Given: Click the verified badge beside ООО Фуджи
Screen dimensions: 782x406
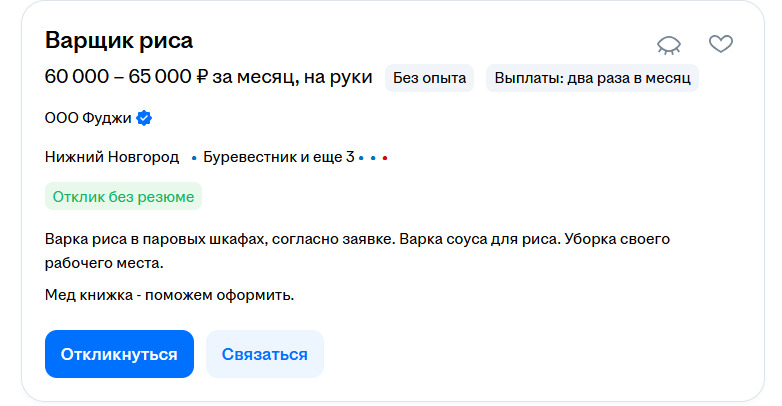Looking at the screenshot, I should pos(144,118).
